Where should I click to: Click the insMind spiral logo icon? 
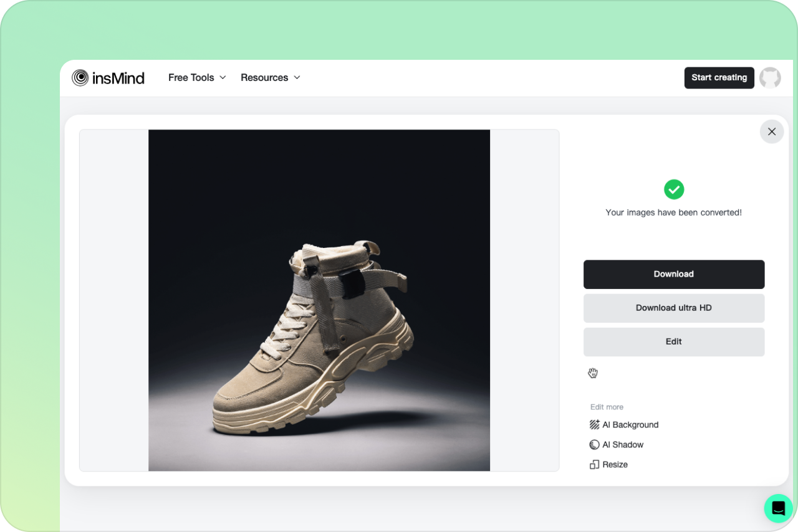(x=80, y=78)
